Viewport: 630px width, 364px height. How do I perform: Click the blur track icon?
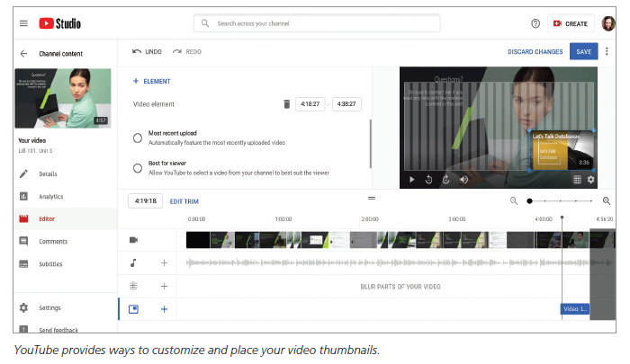133,286
